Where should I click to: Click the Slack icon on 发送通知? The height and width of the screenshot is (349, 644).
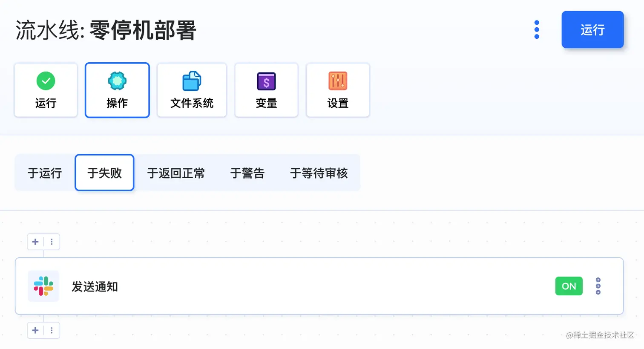[x=43, y=286]
